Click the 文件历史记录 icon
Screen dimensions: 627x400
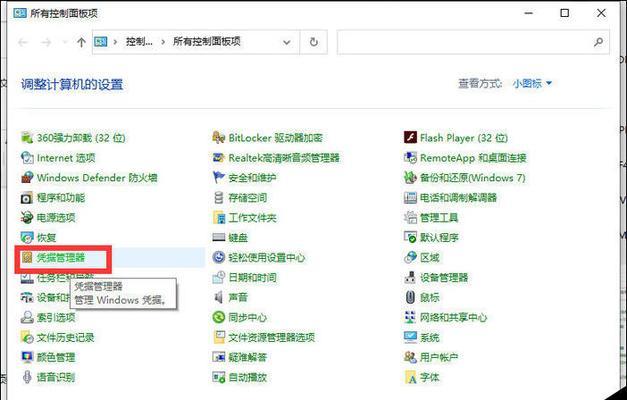pos(27,338)
